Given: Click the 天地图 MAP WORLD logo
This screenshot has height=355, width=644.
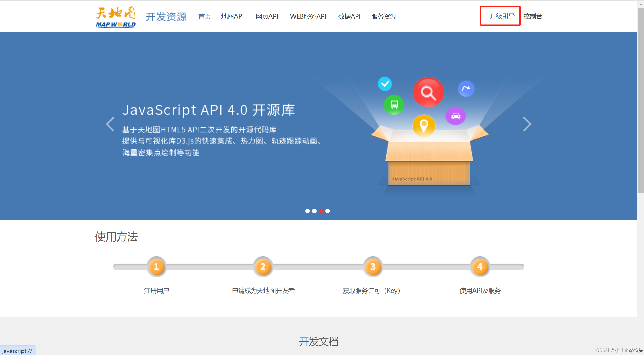Looking at the screenshot, I should click(116, 17).
